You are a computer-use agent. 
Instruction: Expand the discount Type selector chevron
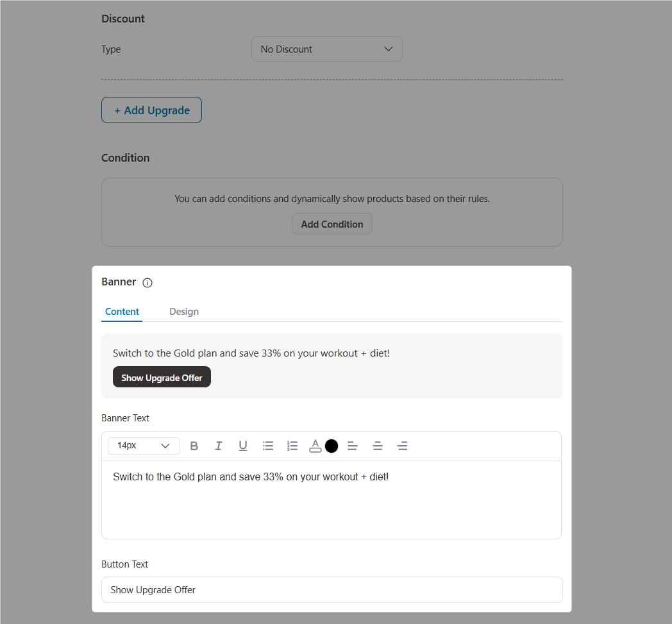point(389,49)
